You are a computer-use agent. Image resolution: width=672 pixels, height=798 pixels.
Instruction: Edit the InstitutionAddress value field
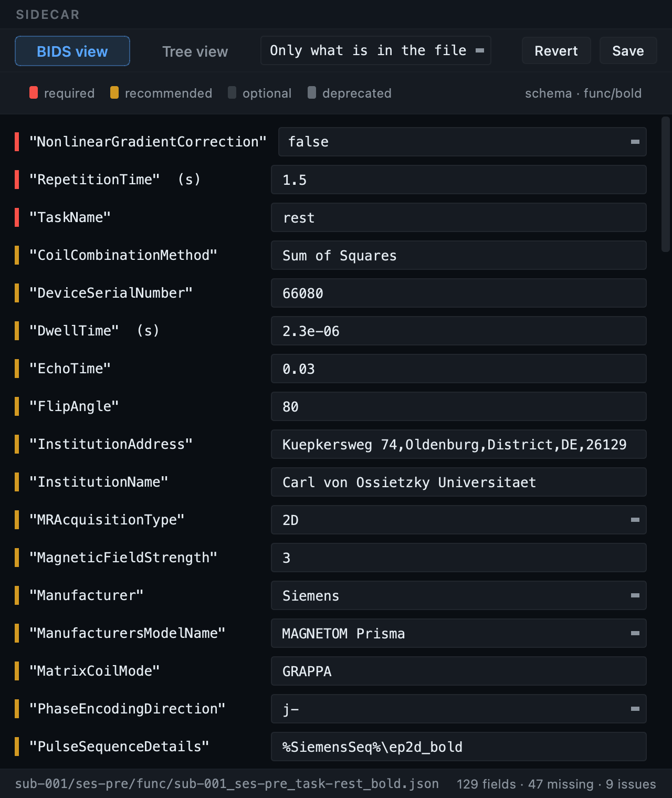[458, 444]
